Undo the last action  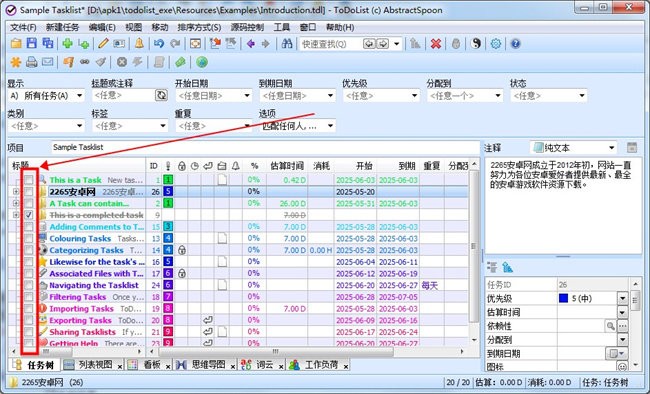tap(159, 44)
